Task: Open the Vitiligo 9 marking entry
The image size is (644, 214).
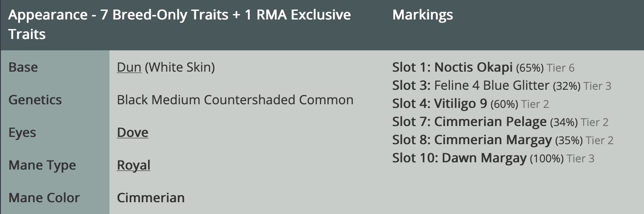Action: [461, 104]
